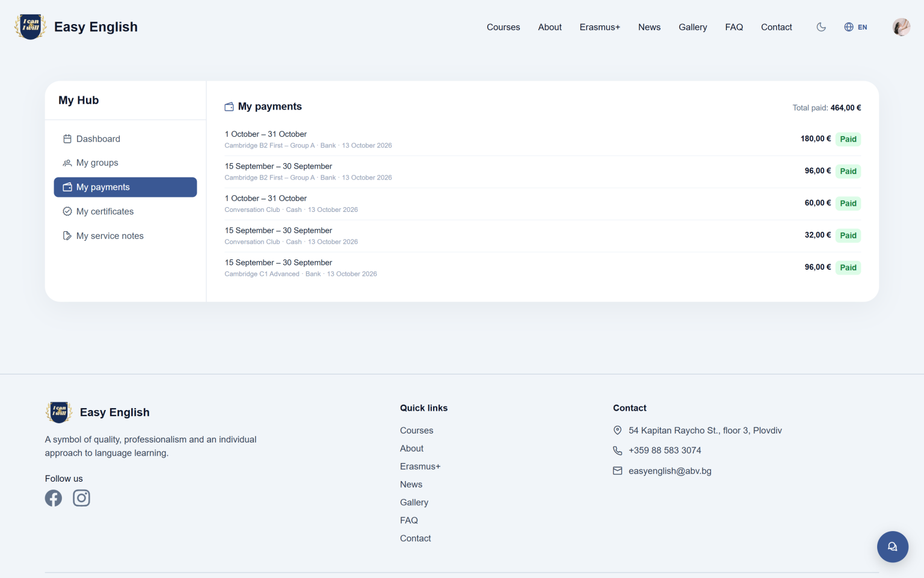Screen dimensions: 924x578
Task: Select the 180,00 € payment amount
Action: pos(816,138)
